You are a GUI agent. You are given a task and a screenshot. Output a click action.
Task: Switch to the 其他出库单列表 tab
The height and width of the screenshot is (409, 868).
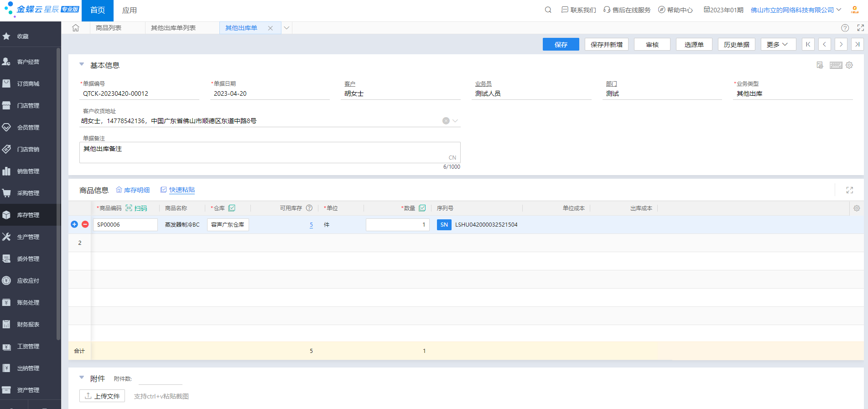point(173,28)
